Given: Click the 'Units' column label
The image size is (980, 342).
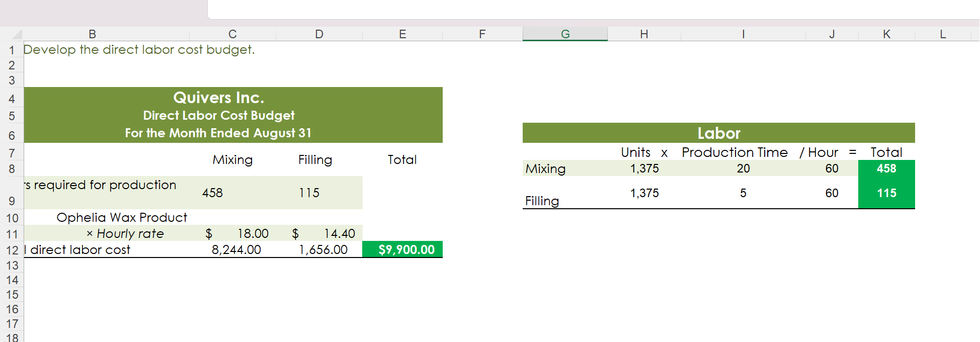Looking at the screenshot, I should pyautogui.click(x=635, y=152).
